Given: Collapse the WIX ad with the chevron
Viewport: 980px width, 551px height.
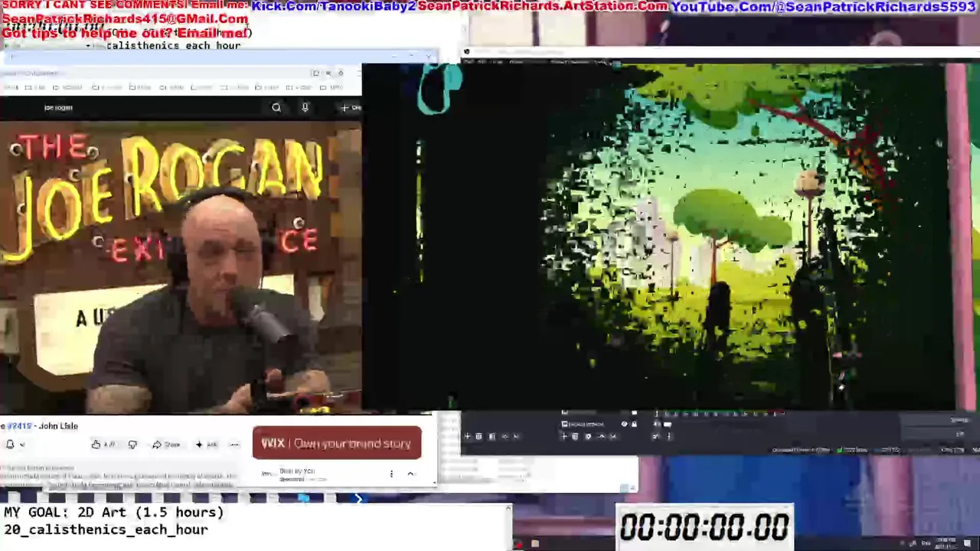Looking at the screenshot, I should 410,474.
